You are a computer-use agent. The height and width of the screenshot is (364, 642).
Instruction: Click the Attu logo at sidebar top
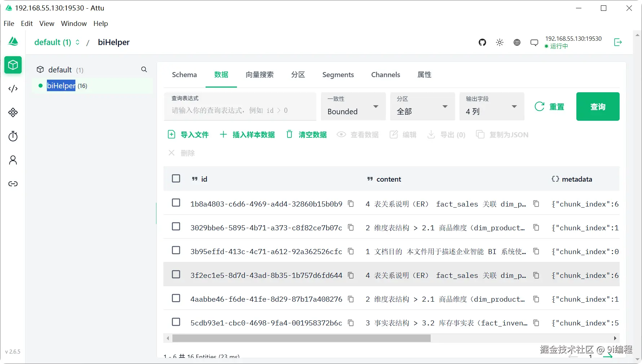[13, 41]
